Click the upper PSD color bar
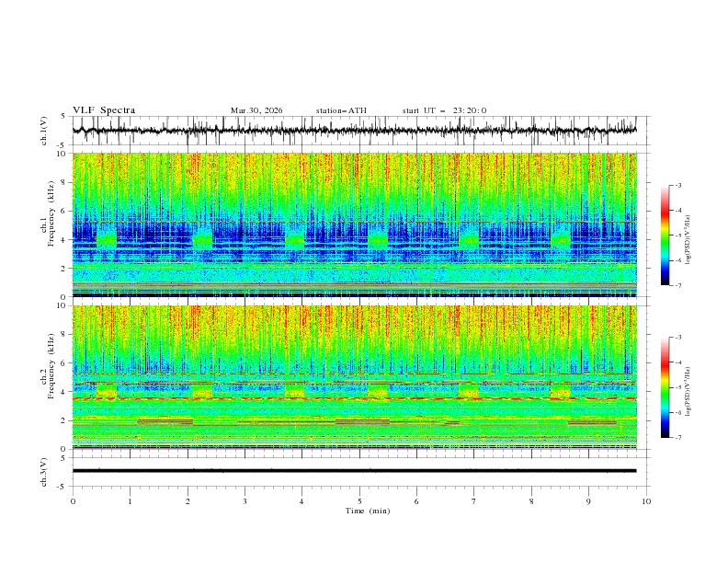This screenshot has height=563, width=728. click(665, 235)
